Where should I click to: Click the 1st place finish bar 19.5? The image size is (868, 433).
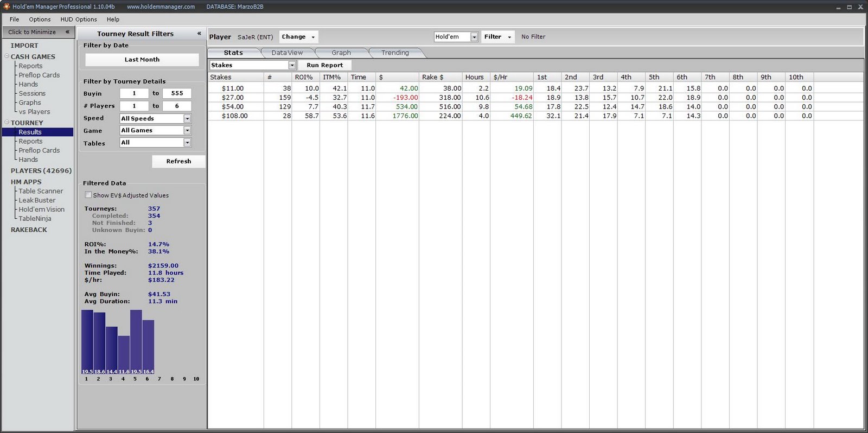(x=87, y=342)
